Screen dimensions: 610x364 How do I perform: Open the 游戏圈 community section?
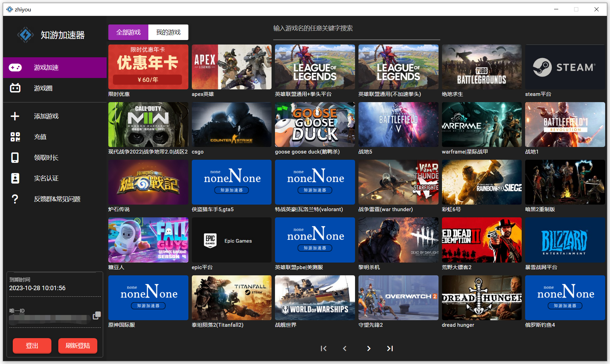tap(55, 88)
